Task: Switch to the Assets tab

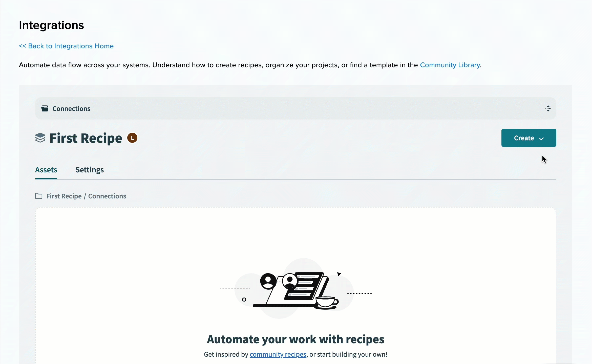Action: pyautogui.click(x=46, y=170)
